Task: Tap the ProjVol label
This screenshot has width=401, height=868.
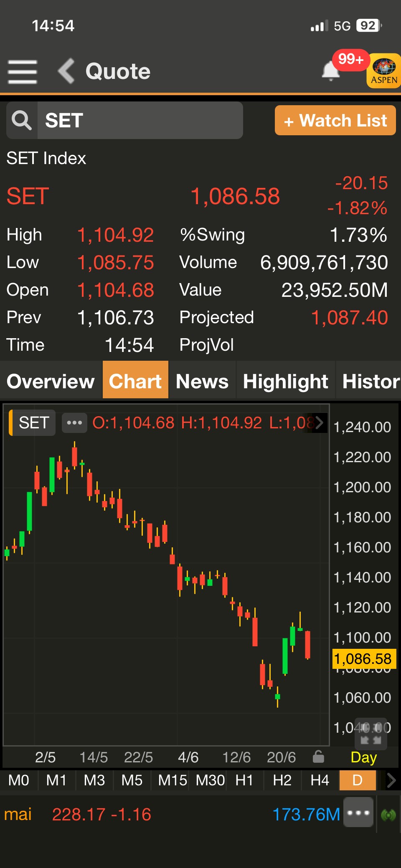Action: 207,345
